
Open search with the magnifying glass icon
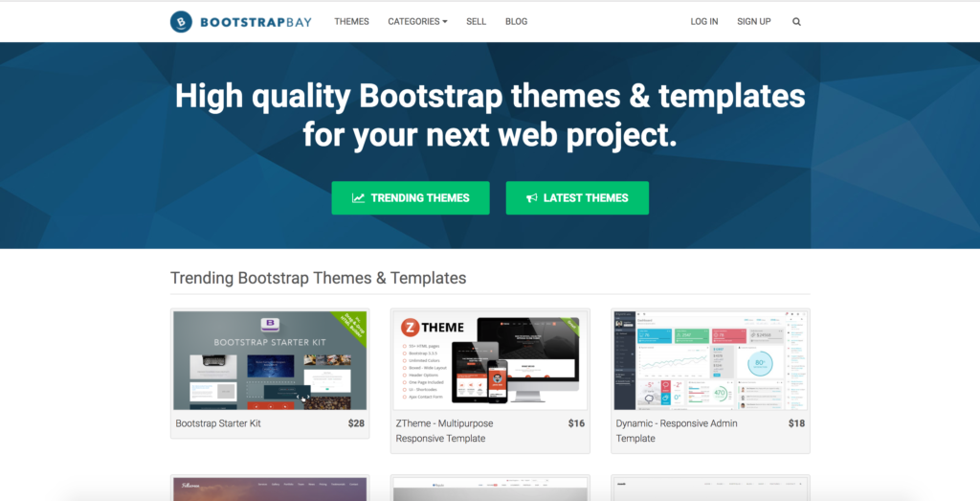pos(796,21)
